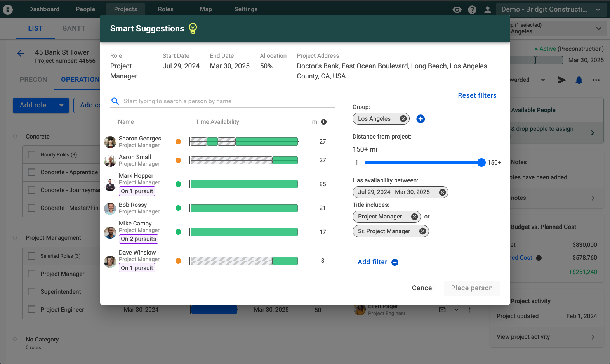Viewport: 610px width, 364px height.
Task: Clear the availability date range chip
Action: 442,192
